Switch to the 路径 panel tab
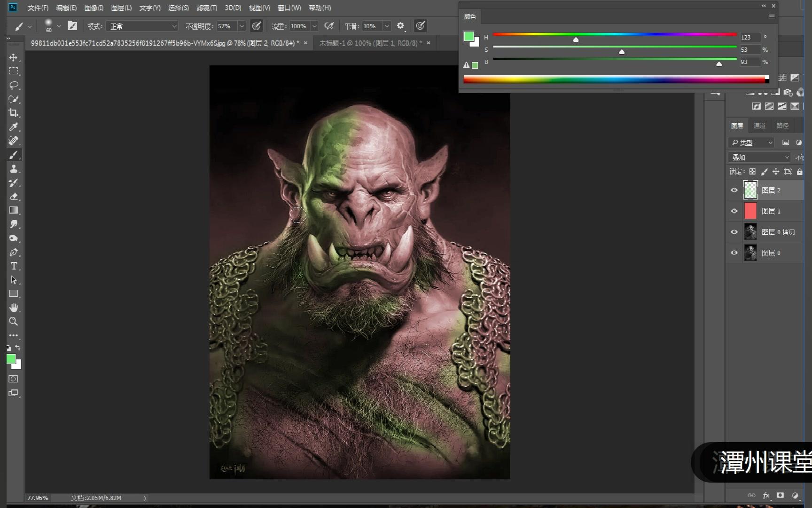The width and height of the screenshot is (812, 508). (782, 126)
